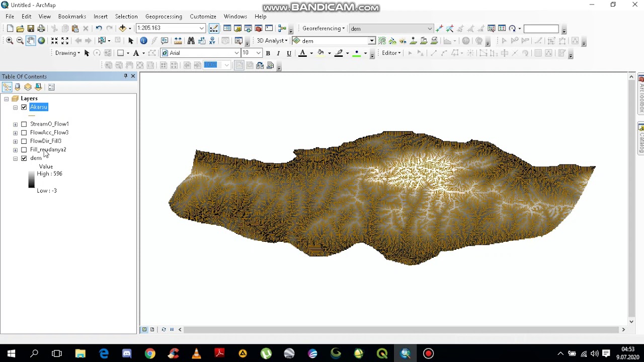Uncheck the dem layer checkbox
644x362 pixels.
pyautogui.click(x=24, y=158)
